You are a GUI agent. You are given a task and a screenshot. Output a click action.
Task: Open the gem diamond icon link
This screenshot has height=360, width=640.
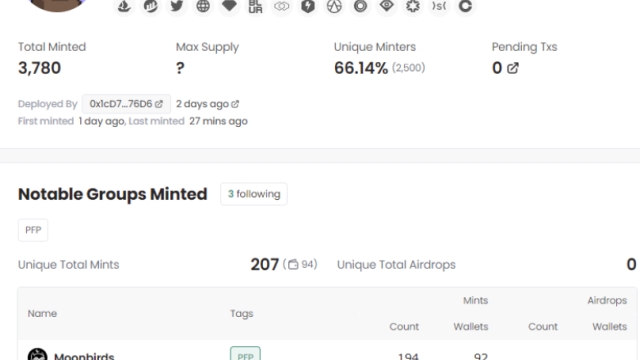click(x=229, y=6)
